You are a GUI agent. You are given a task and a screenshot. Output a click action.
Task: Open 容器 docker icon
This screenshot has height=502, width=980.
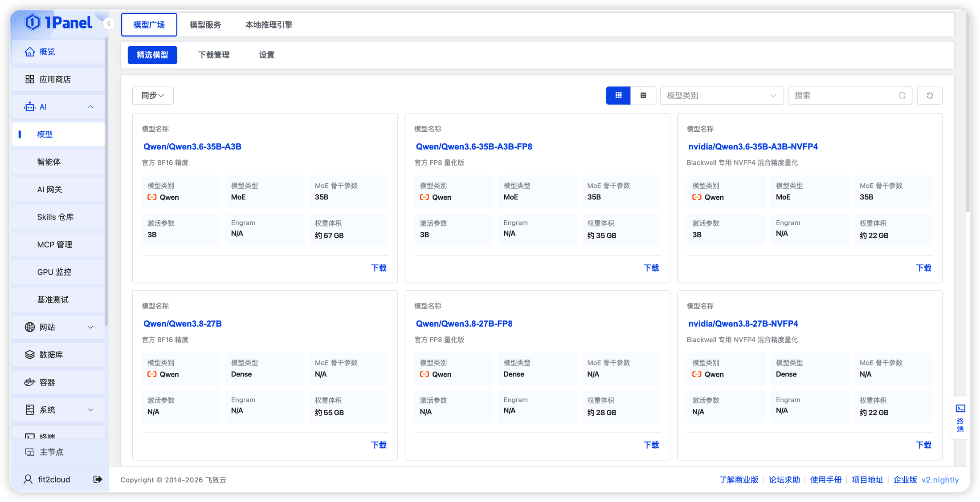click(x=29, y=382)
